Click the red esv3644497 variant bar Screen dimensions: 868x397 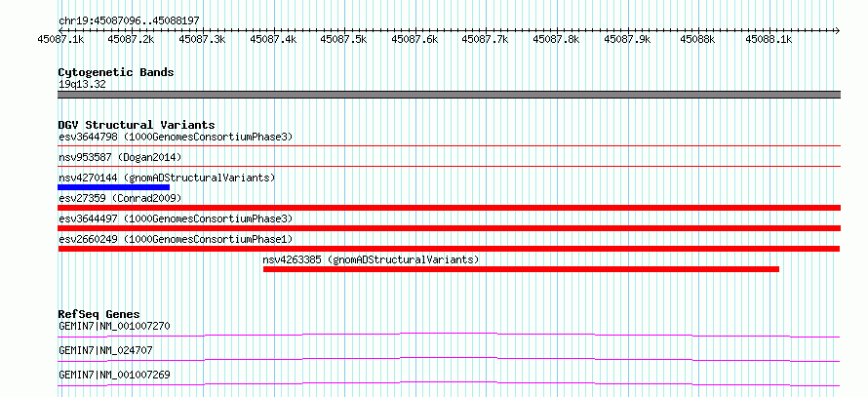pos(450,228)
